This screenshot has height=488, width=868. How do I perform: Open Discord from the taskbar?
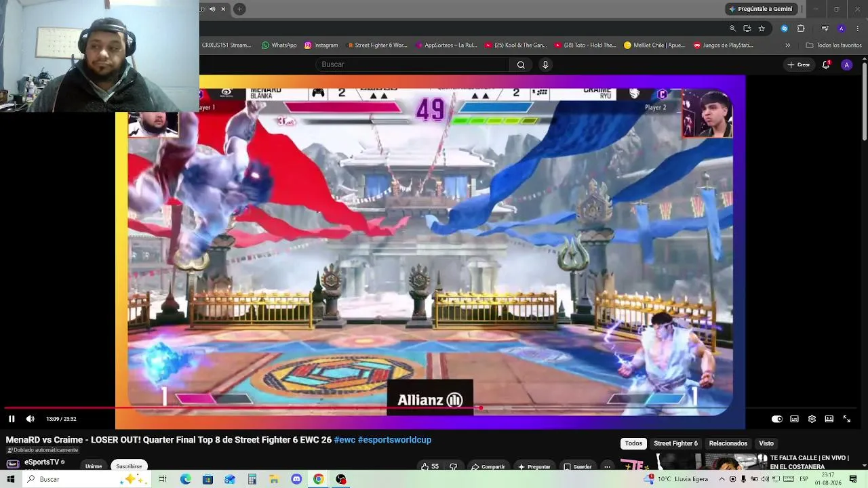pyautogui.click(x=296, y=479)
